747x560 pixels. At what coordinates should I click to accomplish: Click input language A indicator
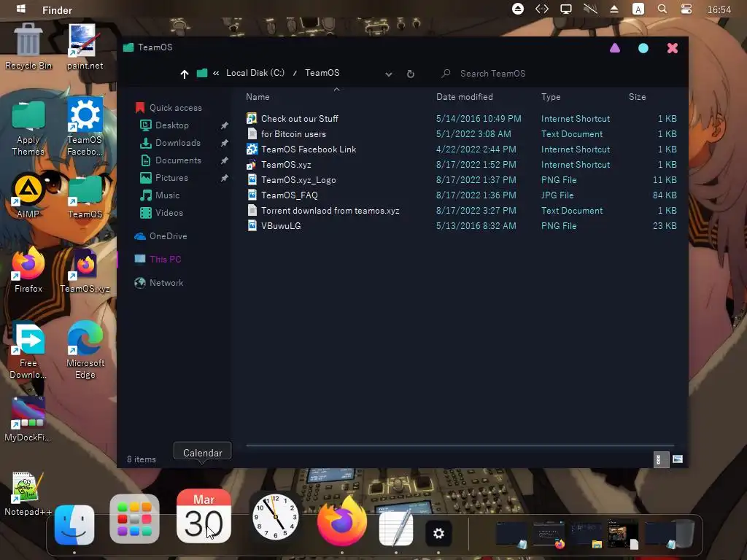(x=638, y=9)
